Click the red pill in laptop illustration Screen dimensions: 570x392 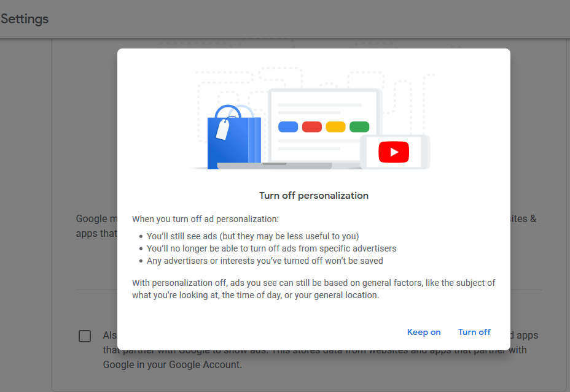pyautogui.click(x=312, y=127)
